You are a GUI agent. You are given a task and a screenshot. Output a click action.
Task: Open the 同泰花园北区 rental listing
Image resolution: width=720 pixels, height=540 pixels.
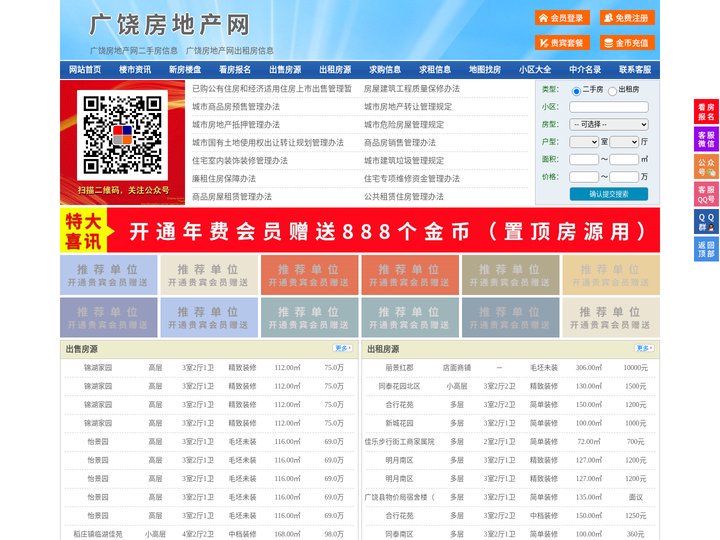(x=399, y=386)
